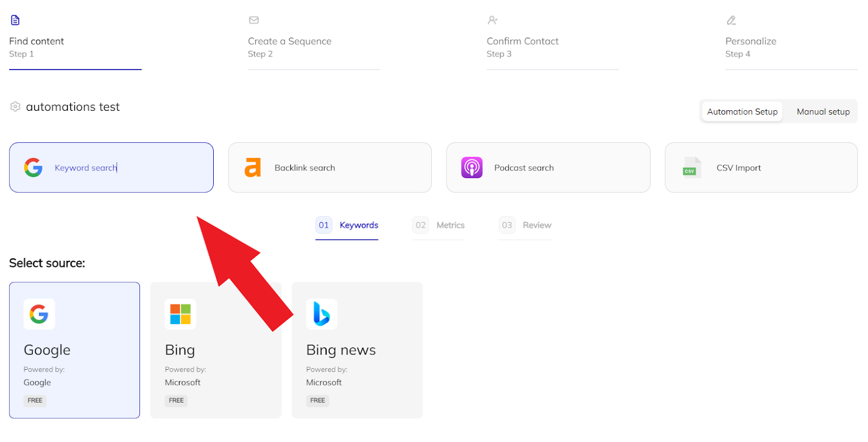Choose Bing as the source
Screen dimensions: 868x442
point(216,350)
